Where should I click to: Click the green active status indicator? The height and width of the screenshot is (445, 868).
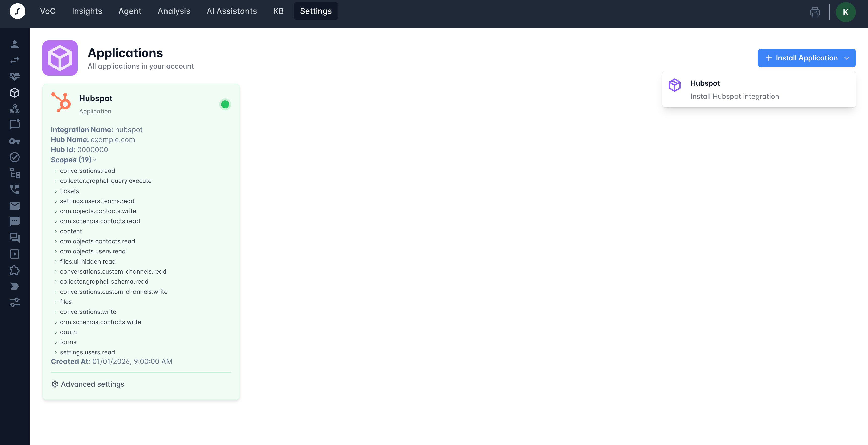225,105
